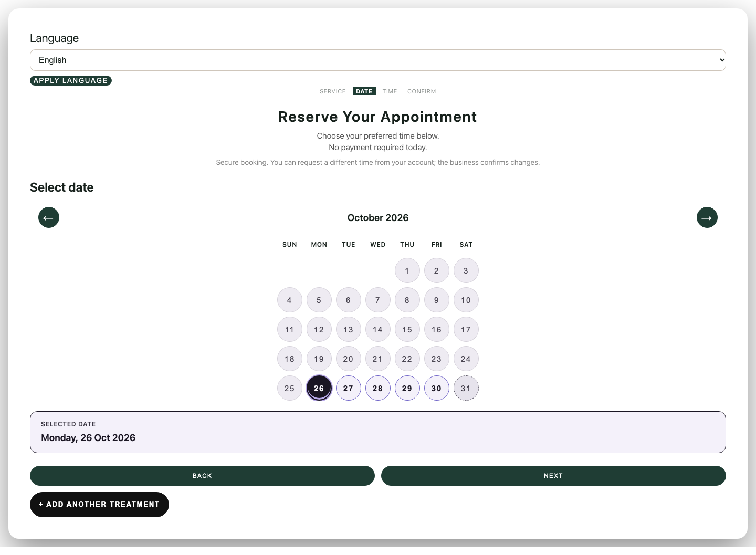
Task: Choose October 28 date circle
Action: pyautogui.click(x=378, y=388)
